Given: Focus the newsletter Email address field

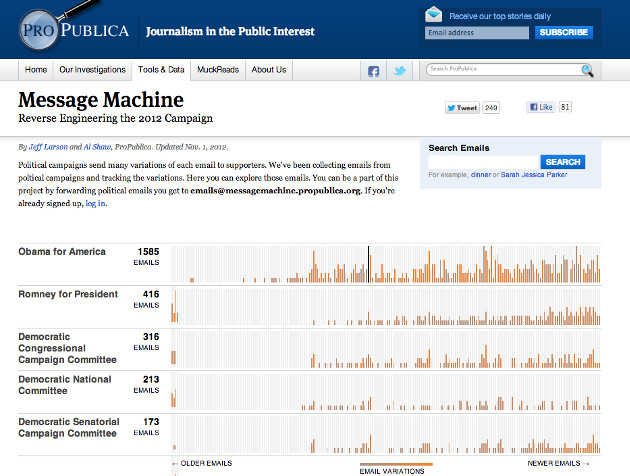Looking at the screenshot, I should pyautogui.click(x=476, y=33).
